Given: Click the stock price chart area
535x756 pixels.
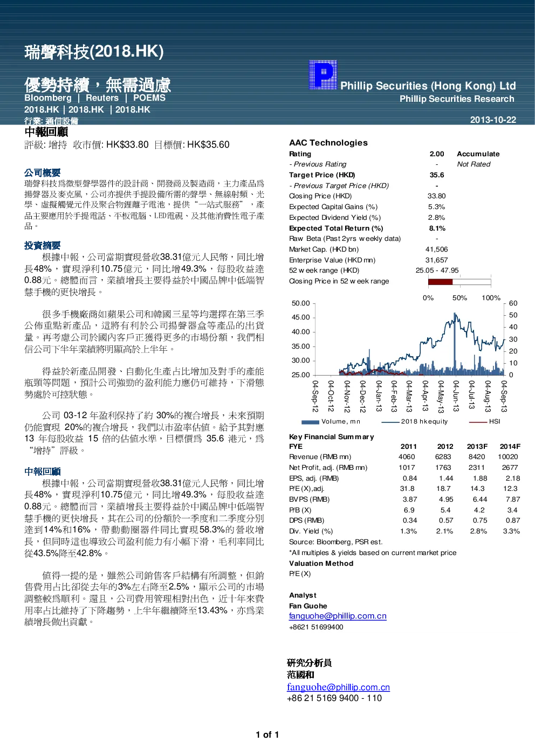Looking at the screenshot, I should [410, 339].
